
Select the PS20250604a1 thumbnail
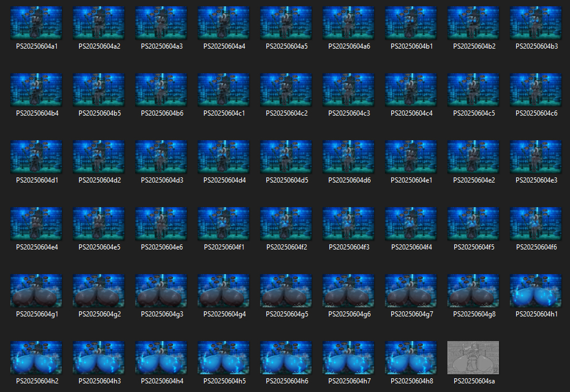pos(36,22)
